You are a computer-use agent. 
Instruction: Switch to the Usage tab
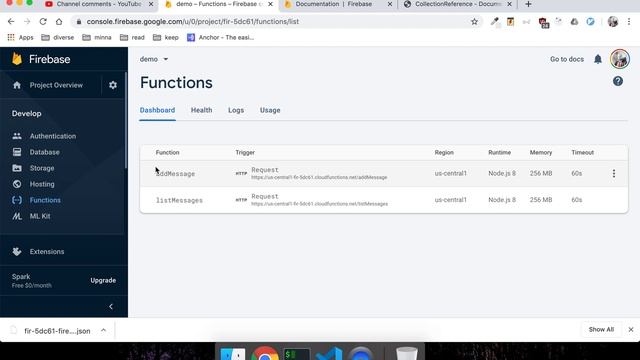click(270, 110)
